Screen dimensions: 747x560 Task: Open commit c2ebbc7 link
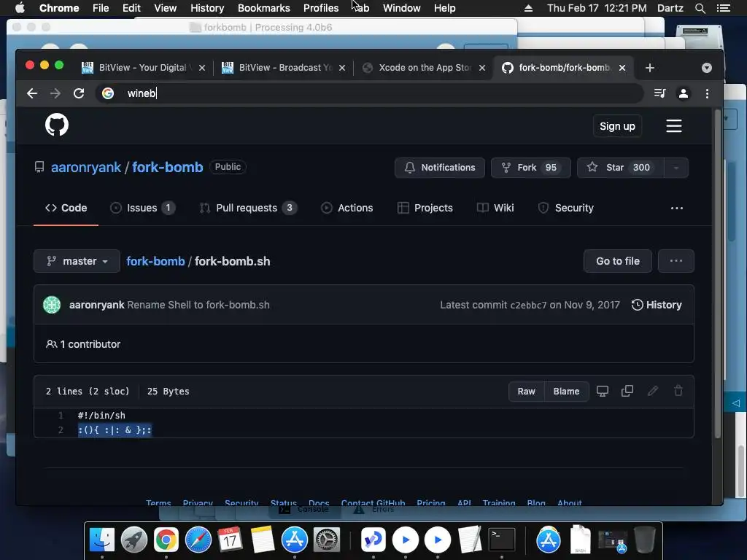click(528, 306)
